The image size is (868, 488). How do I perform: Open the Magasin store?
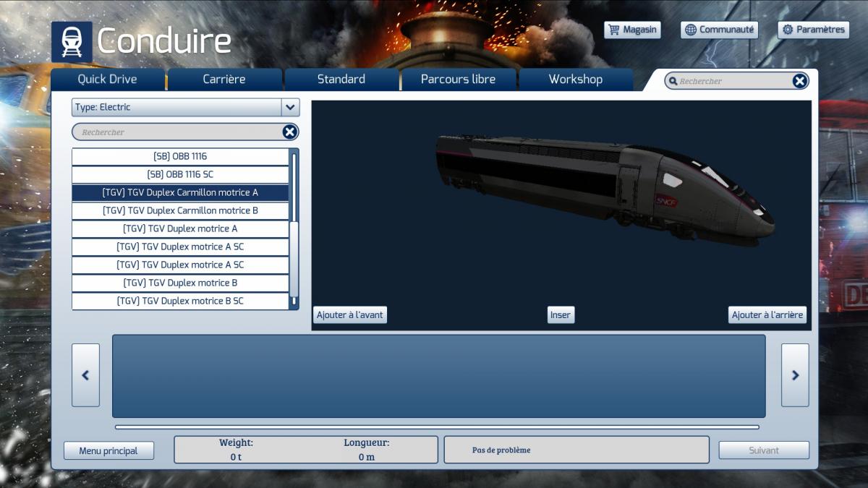tap(632, 30)
